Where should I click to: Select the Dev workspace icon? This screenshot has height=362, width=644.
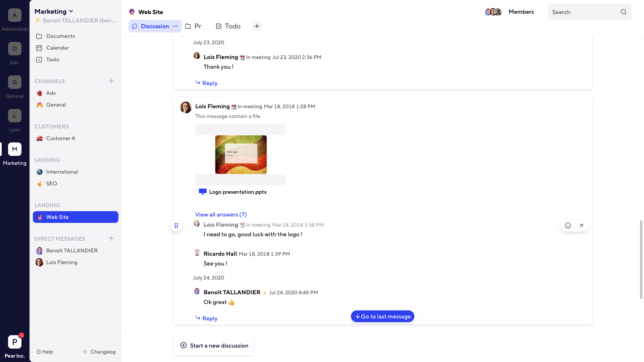click(14, 49)
